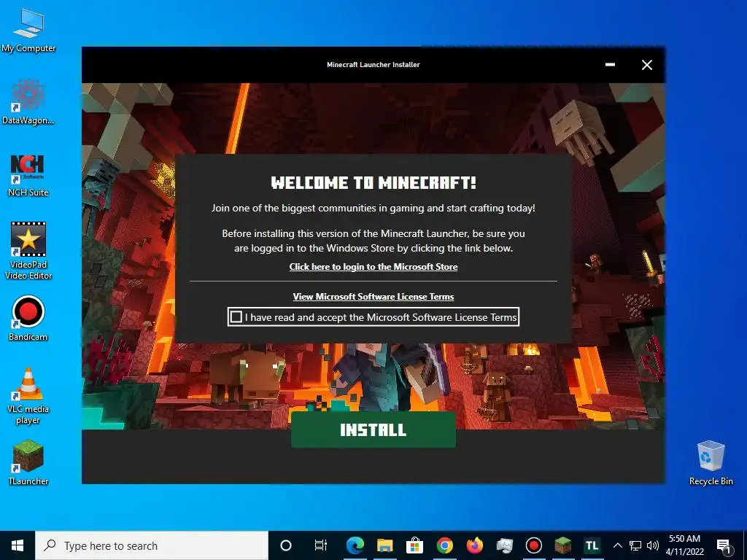Select VideoPad Video Editor desktop shortcut

click(28, 251)
